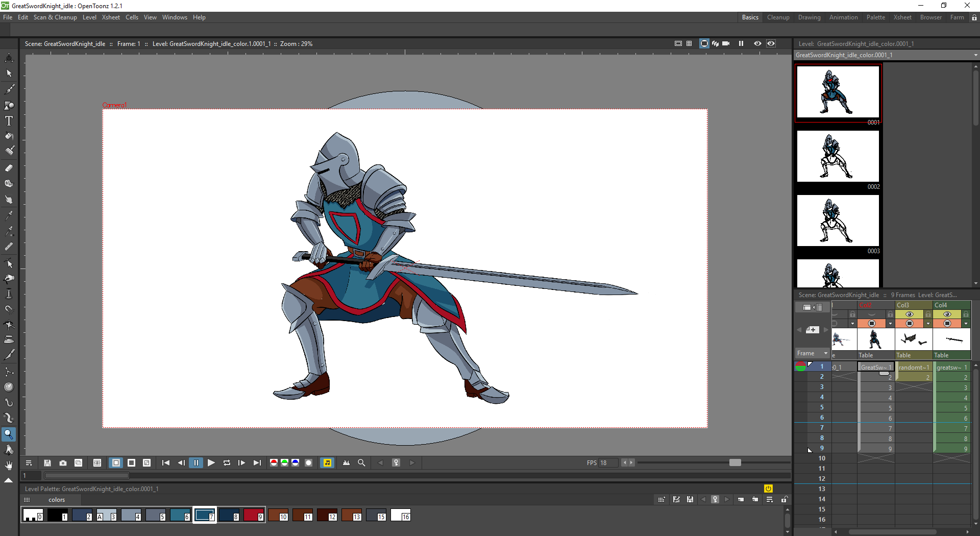
Task: Click the loop playback button
Action: (x=227, y=463)
